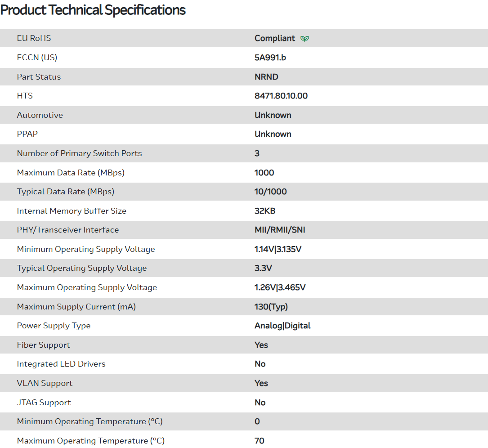Viewport: 488px width, 448px height.
Task: Click the JTAG Support label
Action: pyautogui.click(x=44, y=403)
